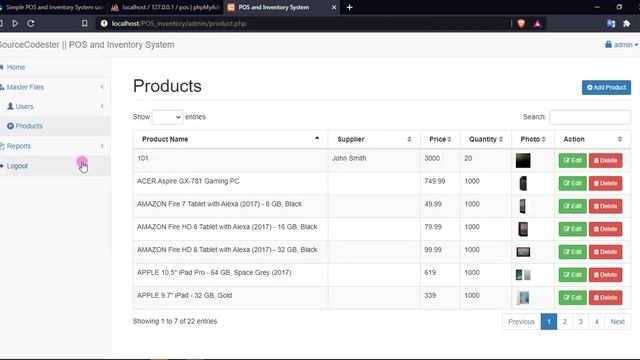Edit the product 101
640x360 pixels.
click(x=573, y=160)
